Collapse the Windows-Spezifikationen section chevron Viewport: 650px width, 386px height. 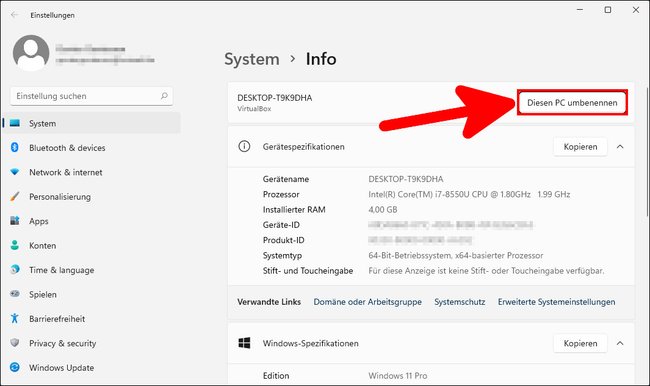[620, 343]
